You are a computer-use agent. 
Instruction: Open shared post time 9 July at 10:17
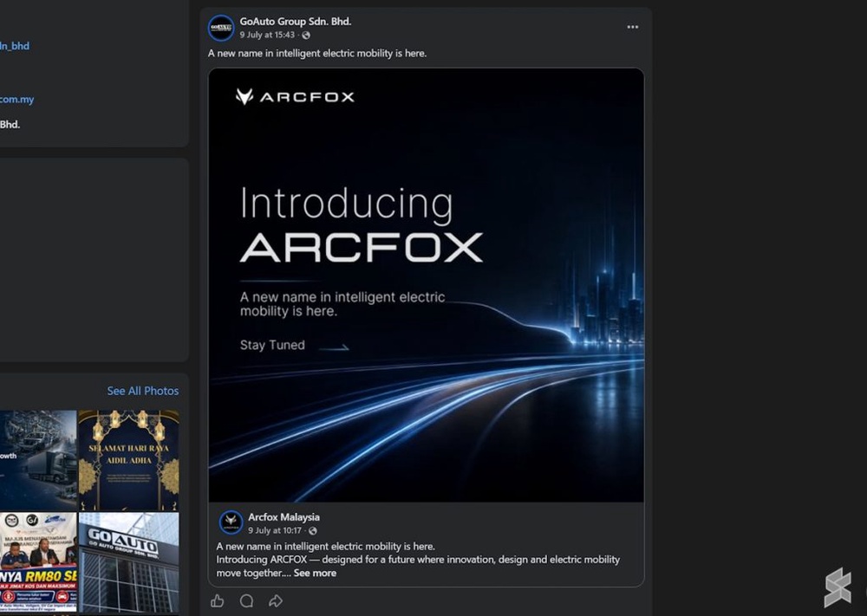pyautogui.click(x=275, y=530)
